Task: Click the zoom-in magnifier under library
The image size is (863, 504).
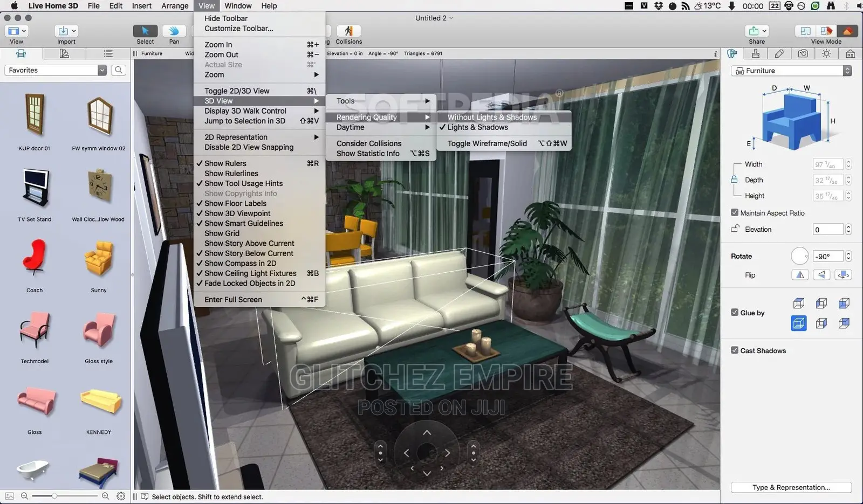Action: 105,496
